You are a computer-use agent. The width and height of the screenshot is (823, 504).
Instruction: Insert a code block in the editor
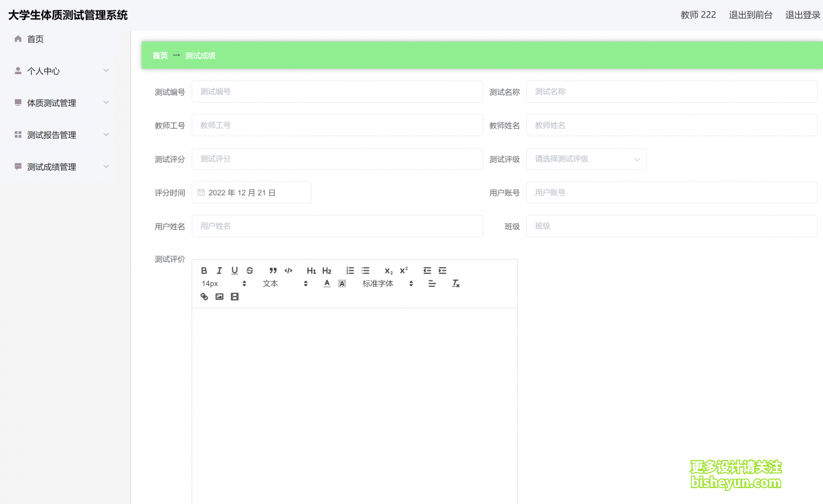288,271
